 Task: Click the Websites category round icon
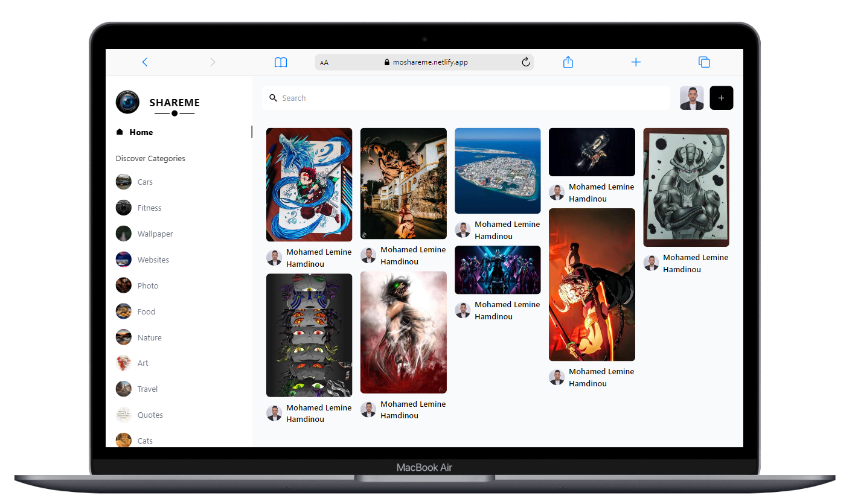pos(124,260)
